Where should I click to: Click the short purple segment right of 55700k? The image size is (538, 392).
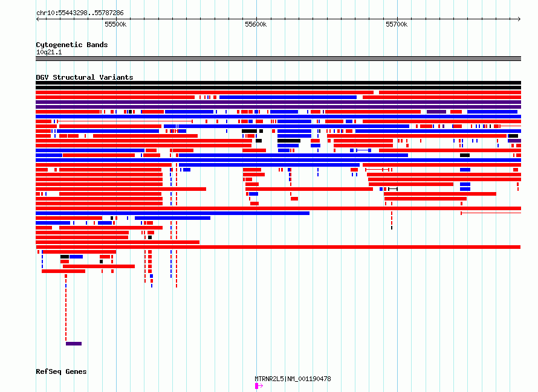point(436,112)
